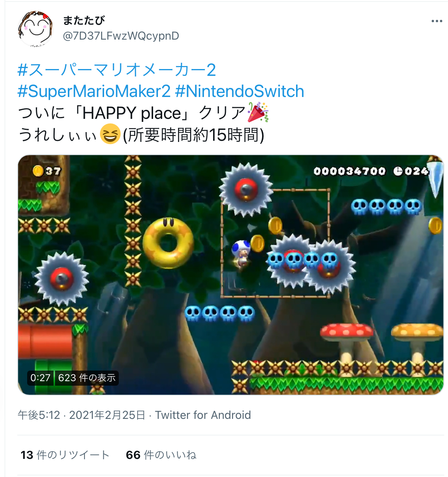Open hashtag #スーパーマリオメーカー2
Viewport: 448px width, 477px height.
[x=117, y=70]
